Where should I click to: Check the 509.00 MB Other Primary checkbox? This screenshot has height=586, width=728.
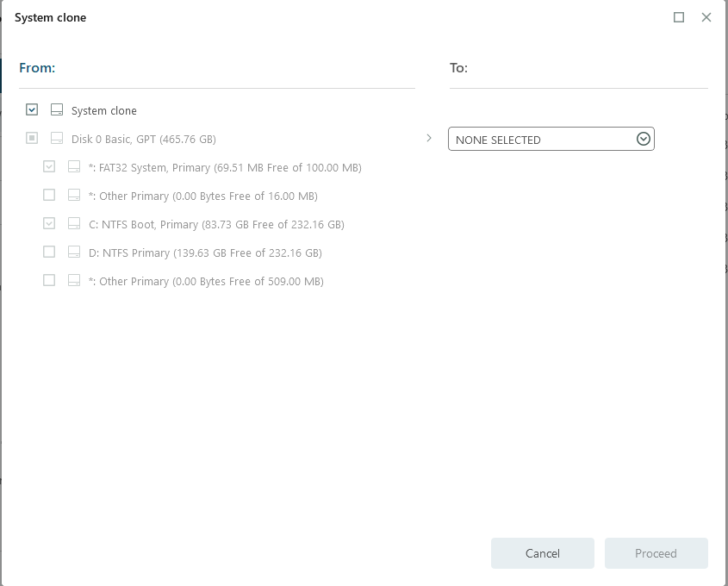click(x=49, y=281)
